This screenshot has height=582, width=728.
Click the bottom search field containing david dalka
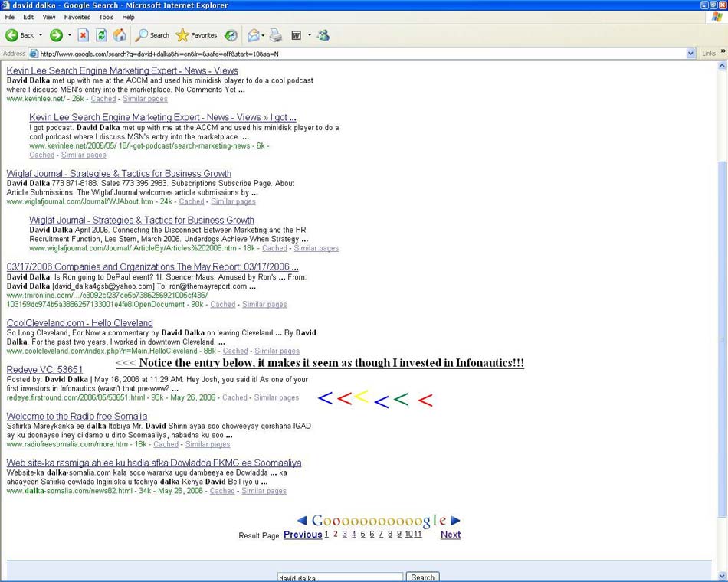pyautogui.click(x=339, y=577)
